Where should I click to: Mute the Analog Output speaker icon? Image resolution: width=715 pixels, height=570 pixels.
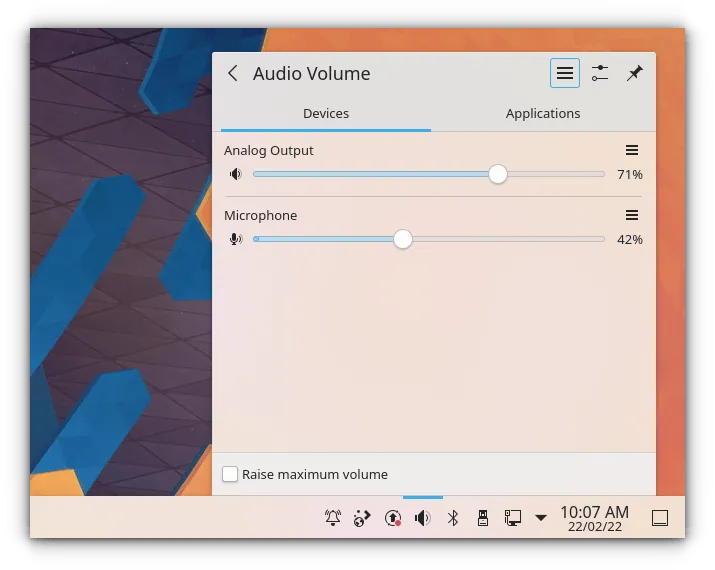click(x=235, y=175)
